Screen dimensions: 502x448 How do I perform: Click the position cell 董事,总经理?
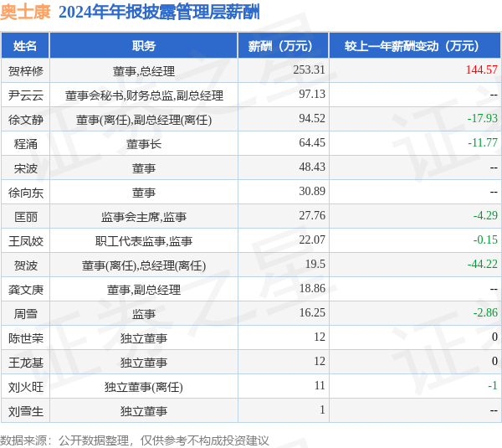click(x=144, y=71)
